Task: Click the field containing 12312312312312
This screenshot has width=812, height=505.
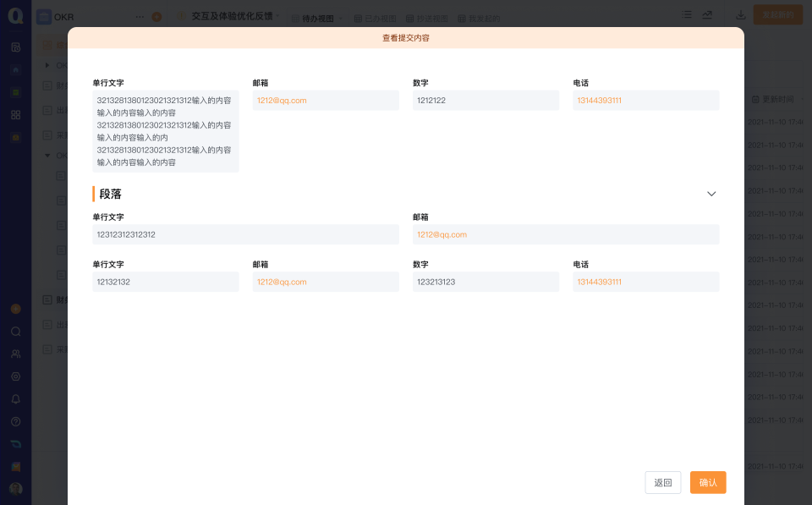Action: [x=245, y=234]
